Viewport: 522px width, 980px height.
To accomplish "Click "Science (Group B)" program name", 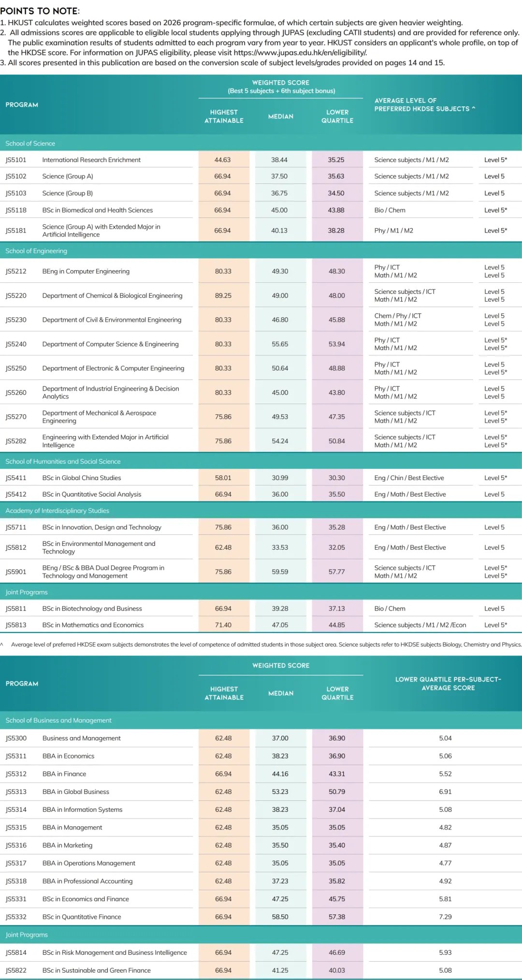I will click(68, 193).
